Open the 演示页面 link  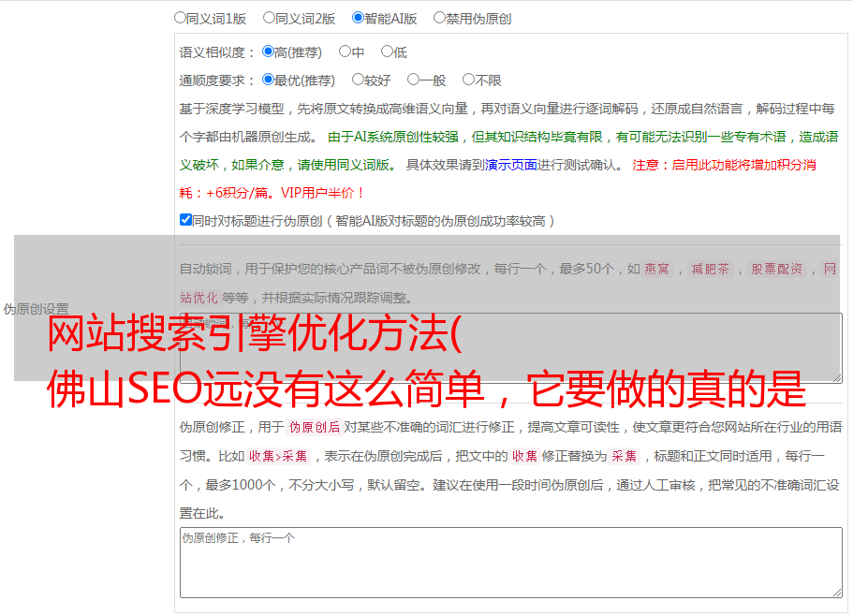[510, 165]
